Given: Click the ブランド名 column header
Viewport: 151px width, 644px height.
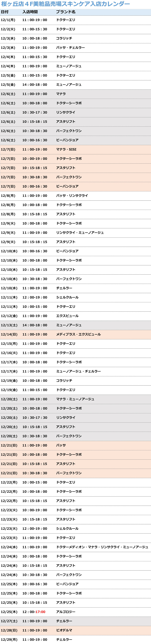Looking at the screenshot, I should (66, 12).
